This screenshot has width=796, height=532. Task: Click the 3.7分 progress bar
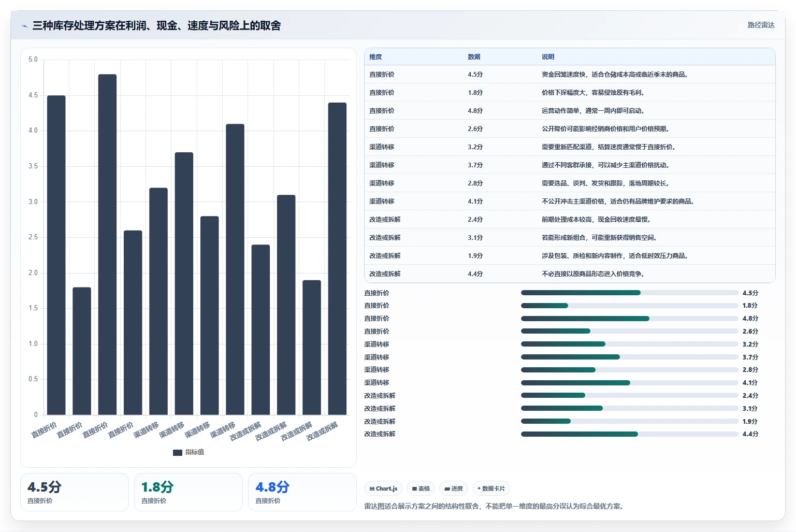[629, 357]
